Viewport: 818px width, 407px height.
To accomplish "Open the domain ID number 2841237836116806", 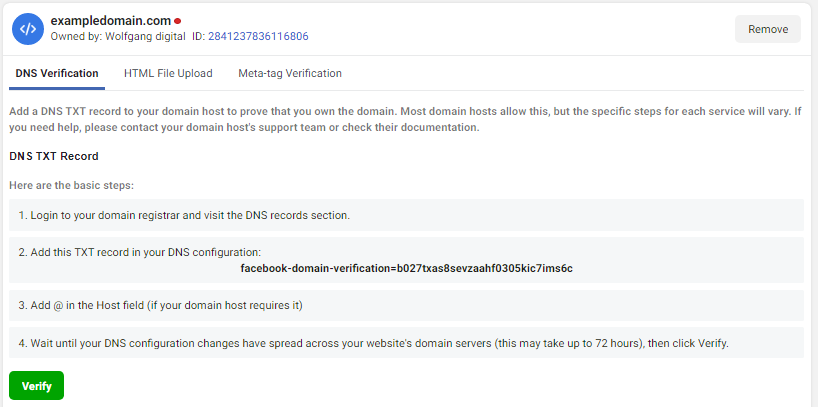I will (258, 36).
